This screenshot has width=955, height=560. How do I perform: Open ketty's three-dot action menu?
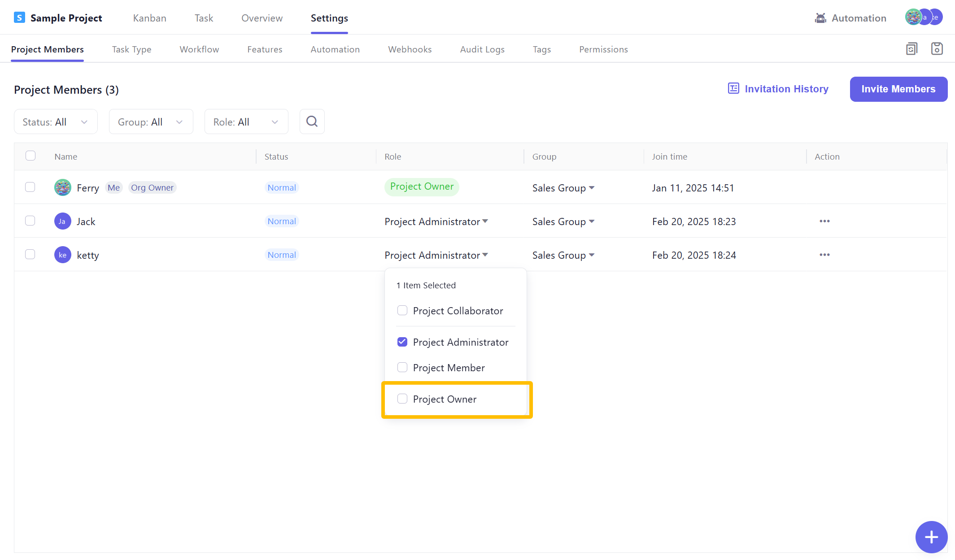(824, 255)
